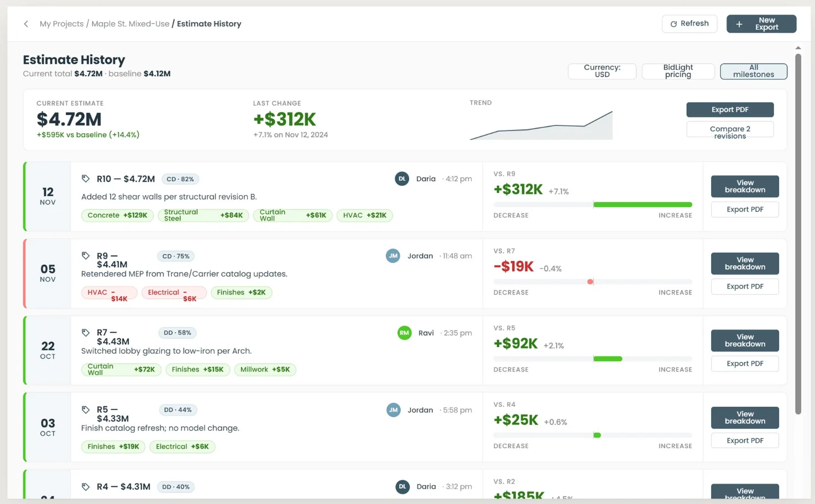Click Daria's DL avatar on R4
This screenshot has height=504, width=815.
pyautogui.click(x=403, y=487)
